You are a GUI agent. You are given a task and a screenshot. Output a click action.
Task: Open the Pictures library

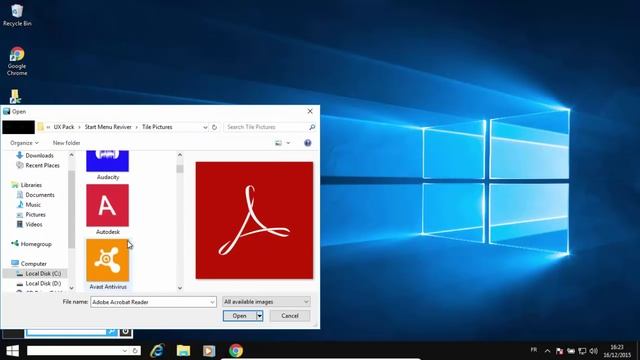pos(35,214)
